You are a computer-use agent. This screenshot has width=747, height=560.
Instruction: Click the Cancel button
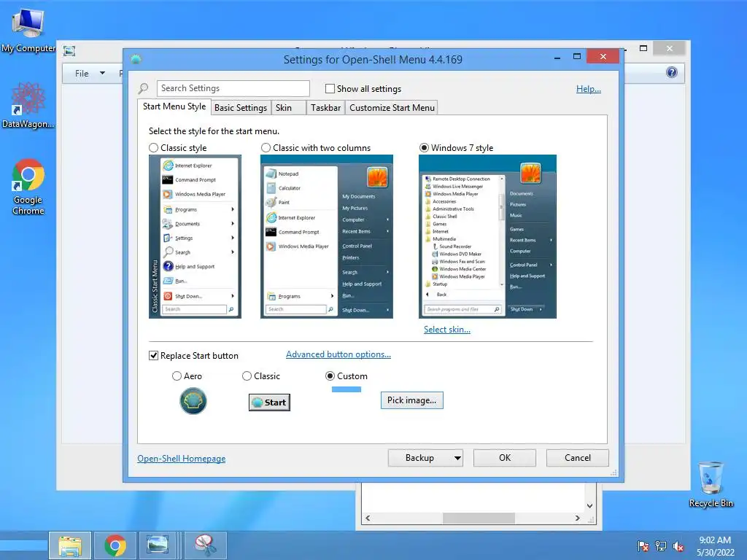(x=578, y=458)
